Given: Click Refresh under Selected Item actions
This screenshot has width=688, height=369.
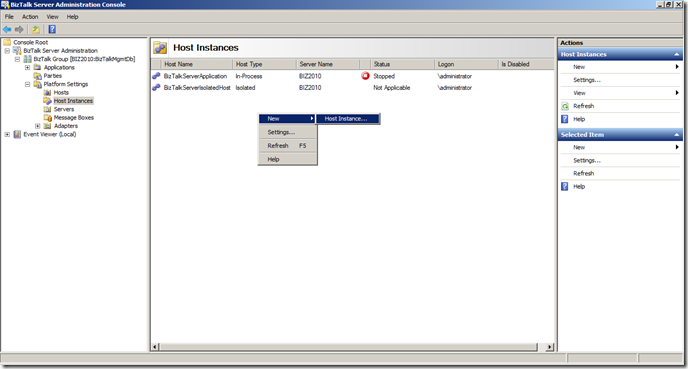Looking at the screenshot, I should coord(583,173).
